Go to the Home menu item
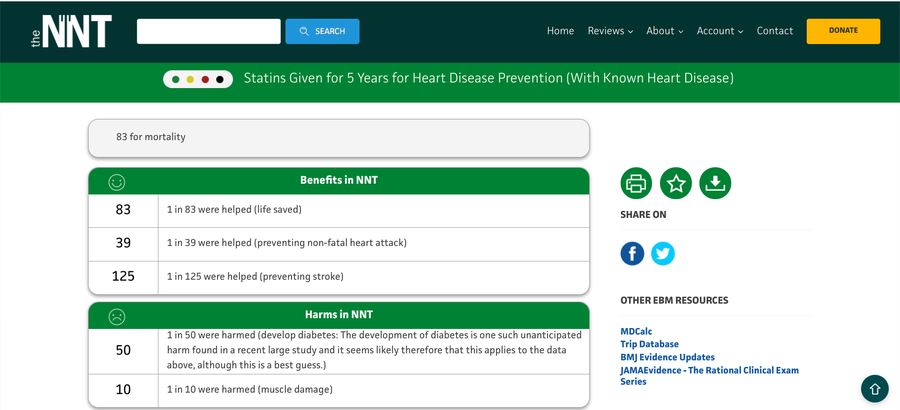Screen dimensions: 900x410 (560, 31)
